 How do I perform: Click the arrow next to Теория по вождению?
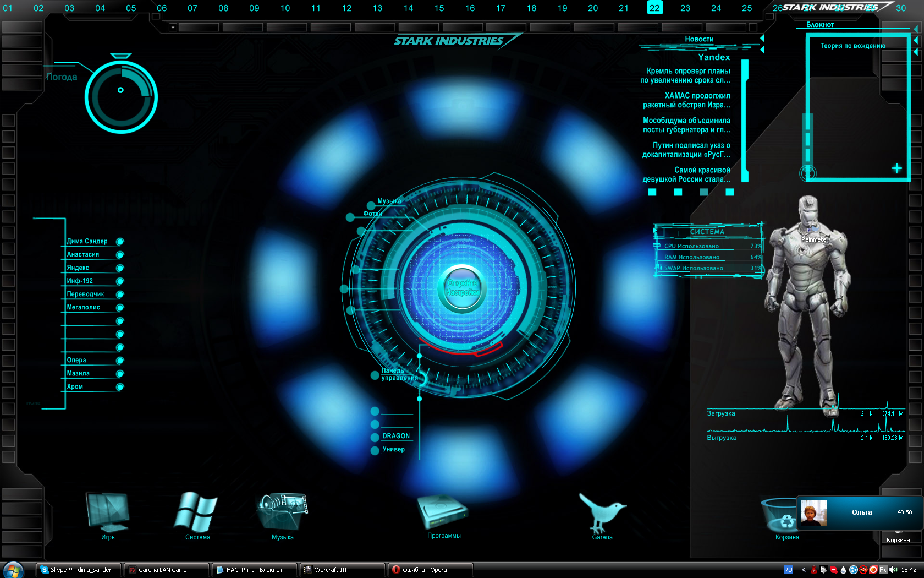coord(916,40)
